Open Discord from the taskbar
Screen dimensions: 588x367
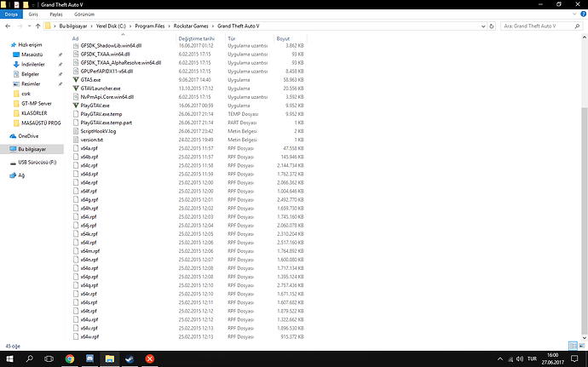click(x=89, y=358)
